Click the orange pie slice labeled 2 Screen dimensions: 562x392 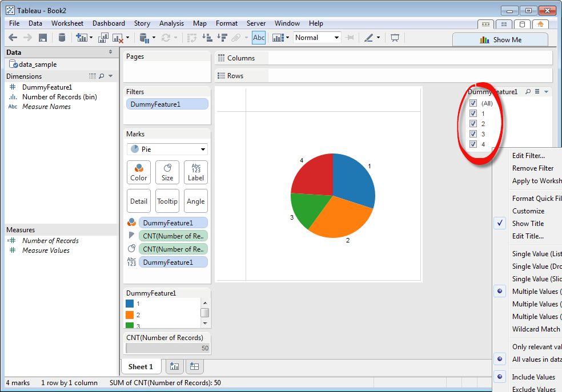tap(340, 219)
